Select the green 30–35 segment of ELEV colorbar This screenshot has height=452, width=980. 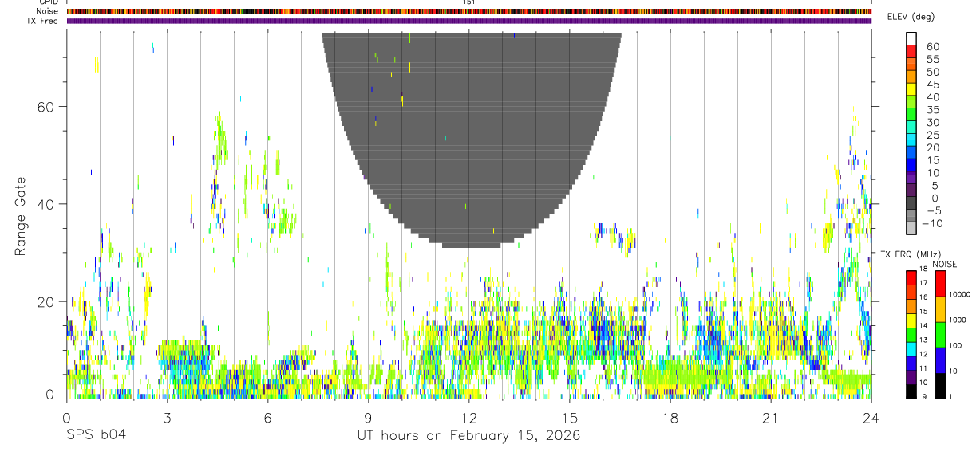911,116
